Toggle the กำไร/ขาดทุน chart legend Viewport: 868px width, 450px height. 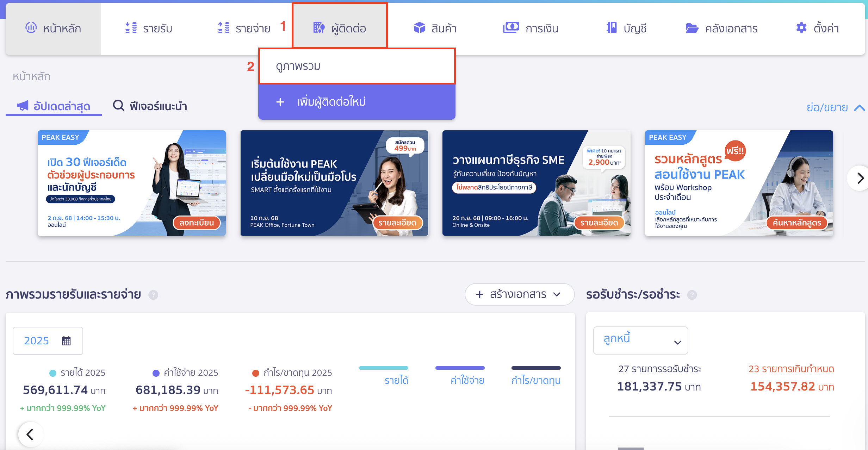[536, 376]
